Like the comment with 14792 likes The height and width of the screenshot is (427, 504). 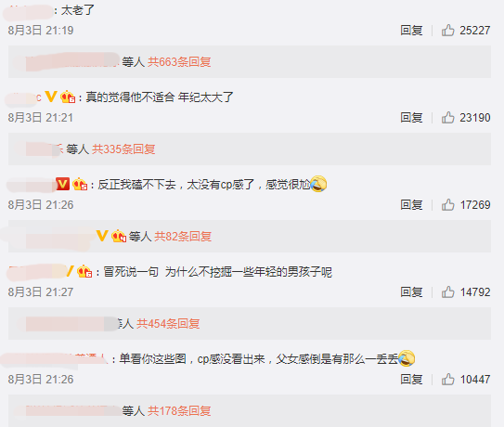[x=447, y=292]
